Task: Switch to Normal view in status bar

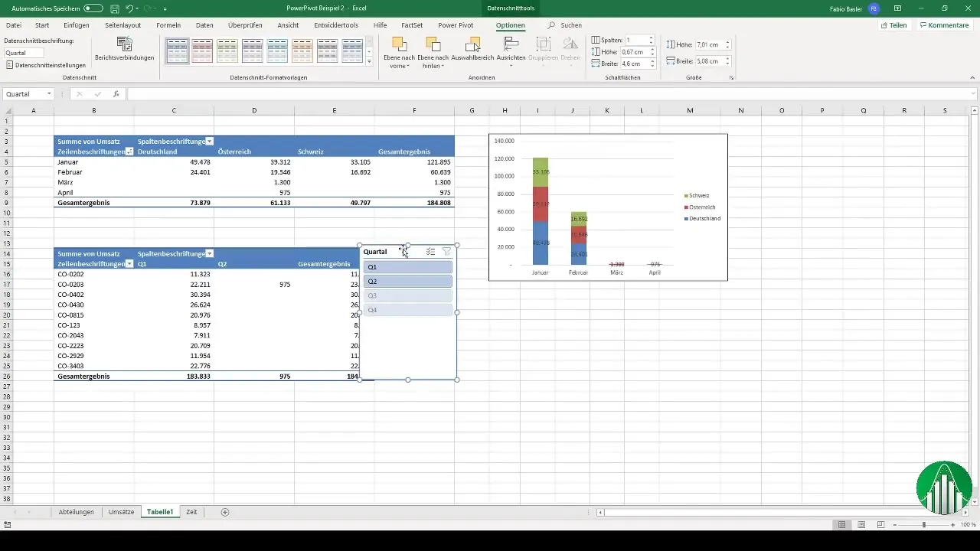Action: pos(841,524)
